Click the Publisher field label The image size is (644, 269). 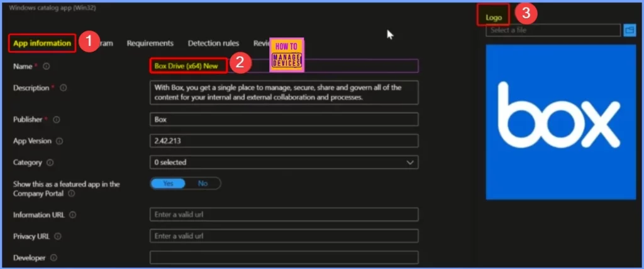click(x=28, y=119)
